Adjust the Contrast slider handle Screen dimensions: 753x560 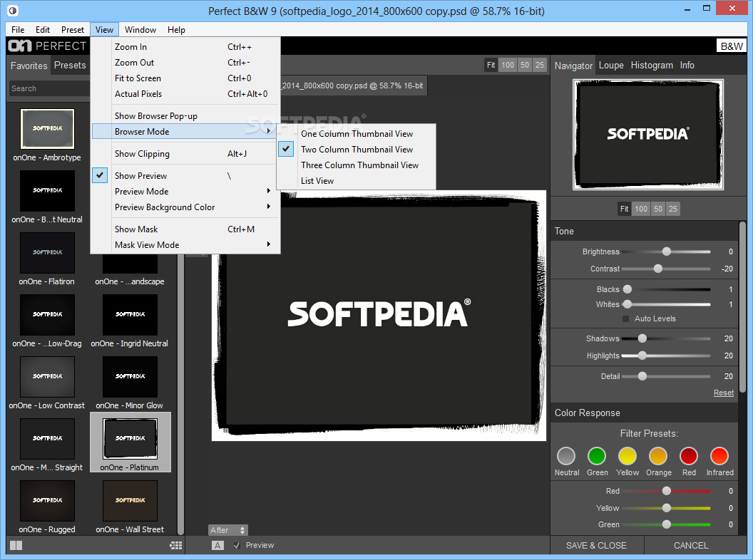(x=658, y=269)
